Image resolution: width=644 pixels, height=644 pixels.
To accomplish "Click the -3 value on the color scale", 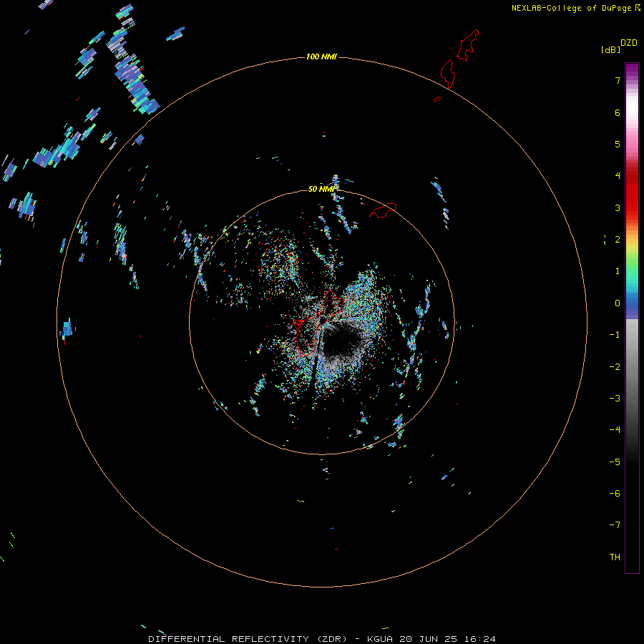I will coord(615,399).
